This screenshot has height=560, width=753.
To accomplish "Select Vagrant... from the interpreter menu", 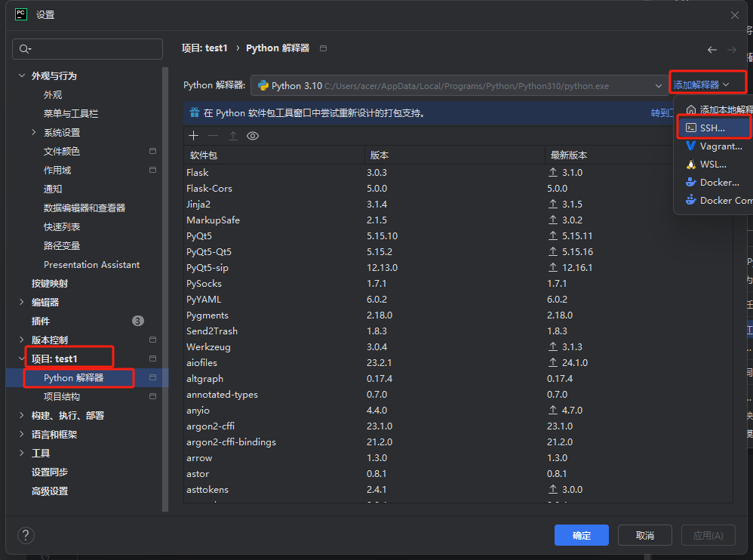I will pos(714,146).
